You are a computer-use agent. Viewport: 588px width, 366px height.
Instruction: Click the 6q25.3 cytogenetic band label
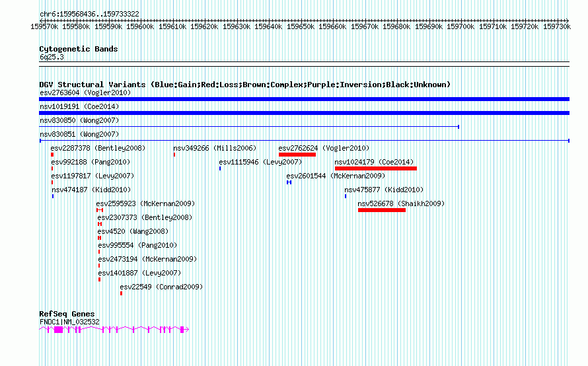coord(52,57)
